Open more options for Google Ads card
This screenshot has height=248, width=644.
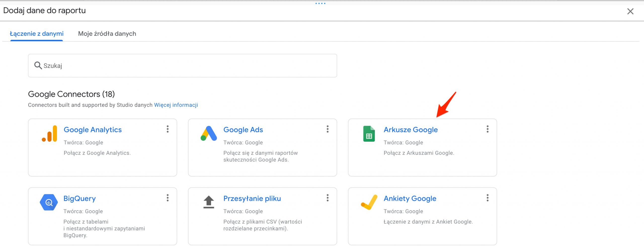pyautogui.click(x=328, y=129)
